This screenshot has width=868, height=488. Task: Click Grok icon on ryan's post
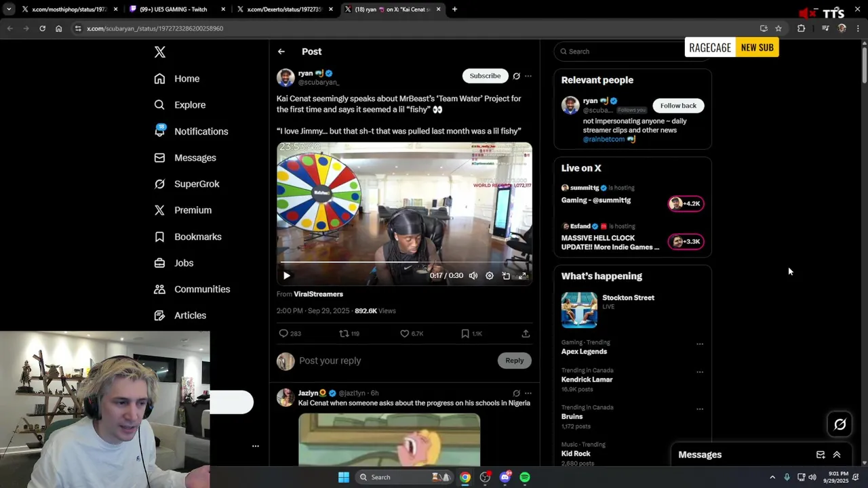coord(516,76)
